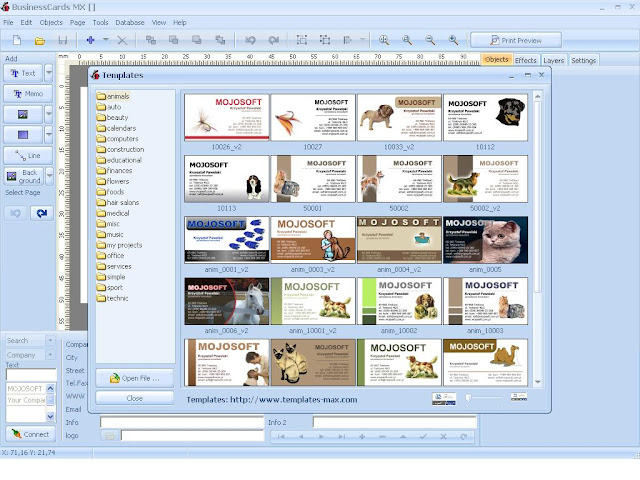Click the first arrange-order icon after Delete
The width and height of the screenshot is (640, 480).
coord(151,40)
